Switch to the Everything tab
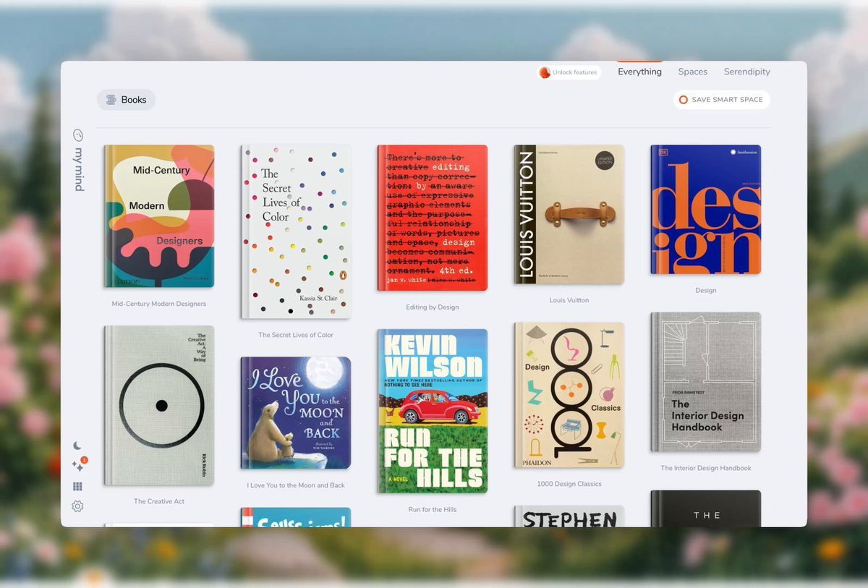 point(639,72)
